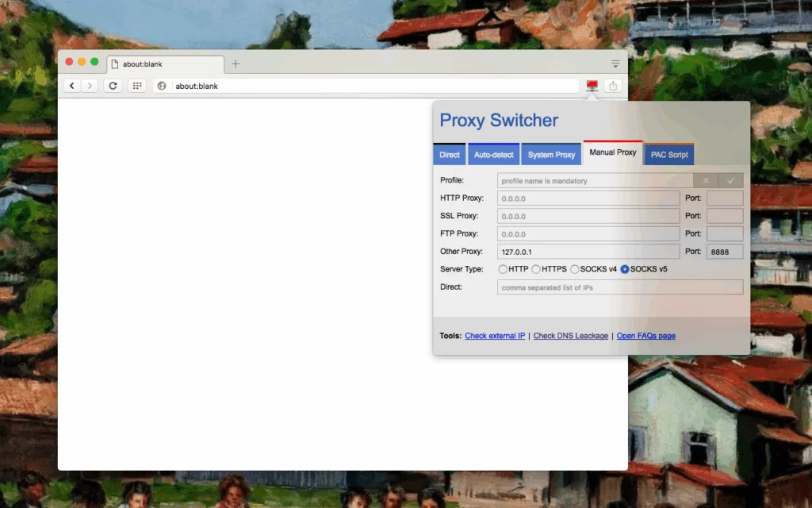Screen dimensions: 812x508
Task: Click the Other Proxy address field
Action: [588, 251]
